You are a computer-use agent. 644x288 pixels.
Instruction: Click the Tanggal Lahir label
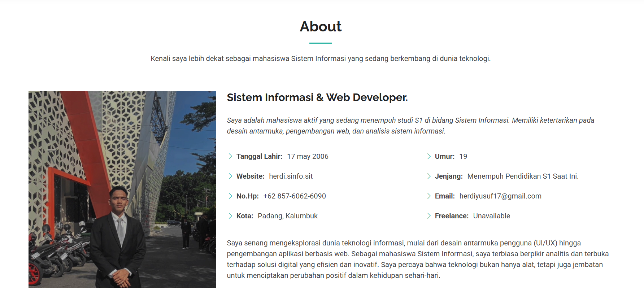click(x=259, y=156)
